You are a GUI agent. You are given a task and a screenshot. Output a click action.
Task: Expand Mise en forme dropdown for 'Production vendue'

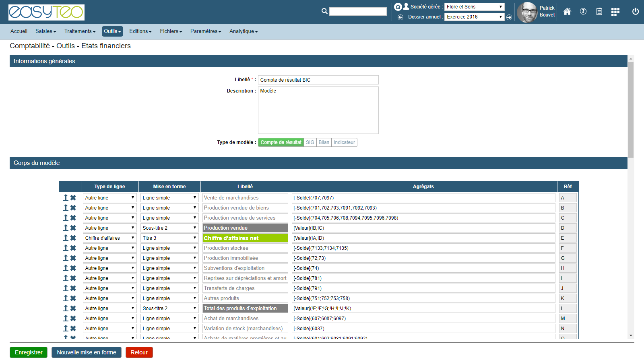[169, 228]
